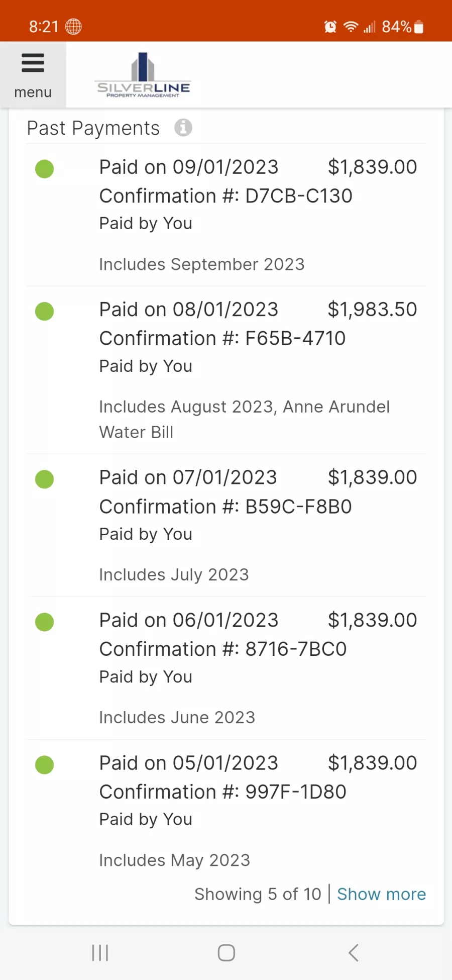The image size is (452, 980).
Task: Tap the Silverline Property Management logo
Action: tap(143, 75)
